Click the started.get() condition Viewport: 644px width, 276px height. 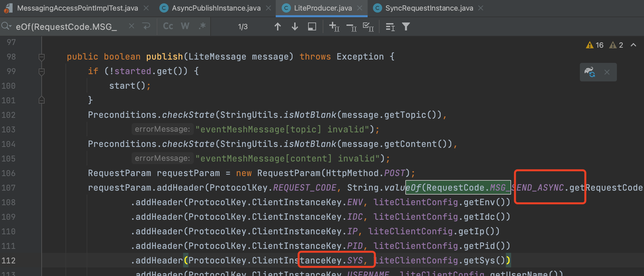pyautogui.click(x=151, y=71)
